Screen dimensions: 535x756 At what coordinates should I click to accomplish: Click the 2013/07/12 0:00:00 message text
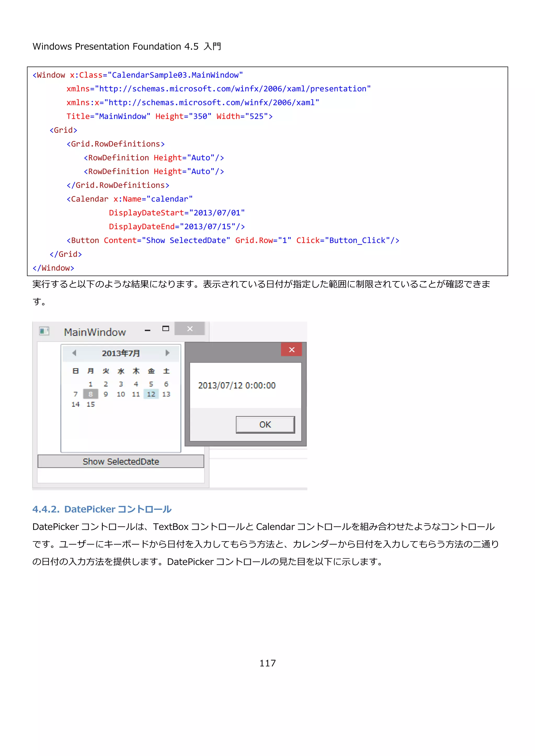click(237, 385)
